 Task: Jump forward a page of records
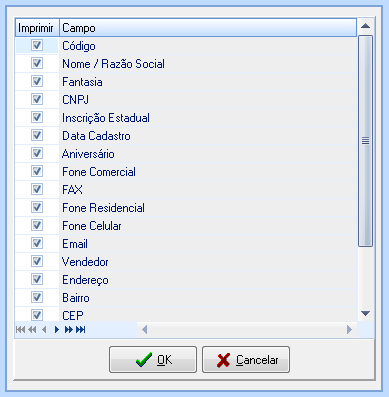(69, 330)
